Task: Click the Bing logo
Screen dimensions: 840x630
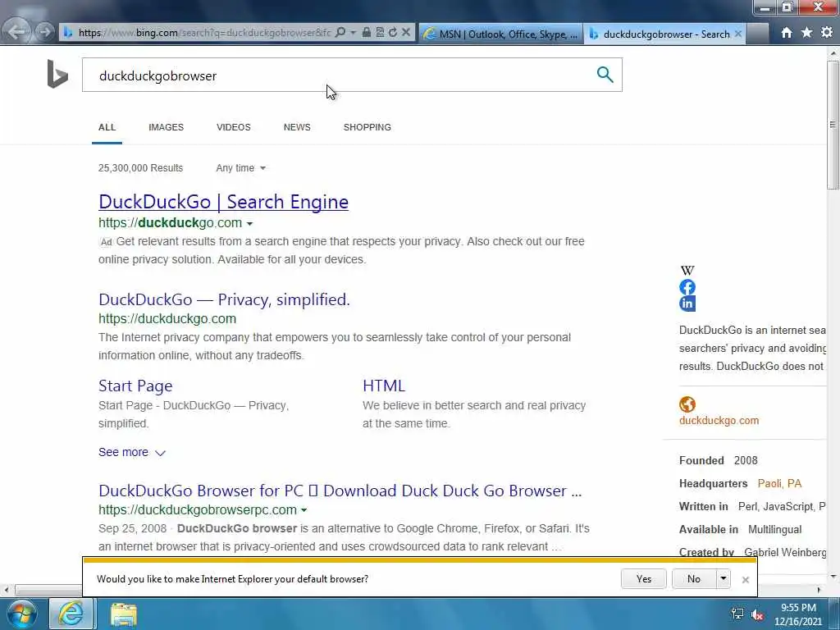Action: coord(57,74)
